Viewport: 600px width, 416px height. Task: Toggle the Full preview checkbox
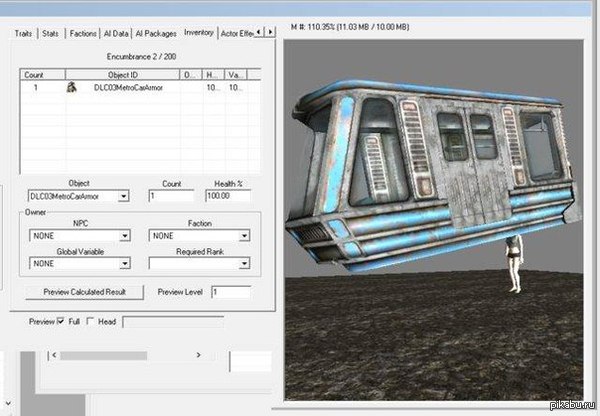coord(60,321)
